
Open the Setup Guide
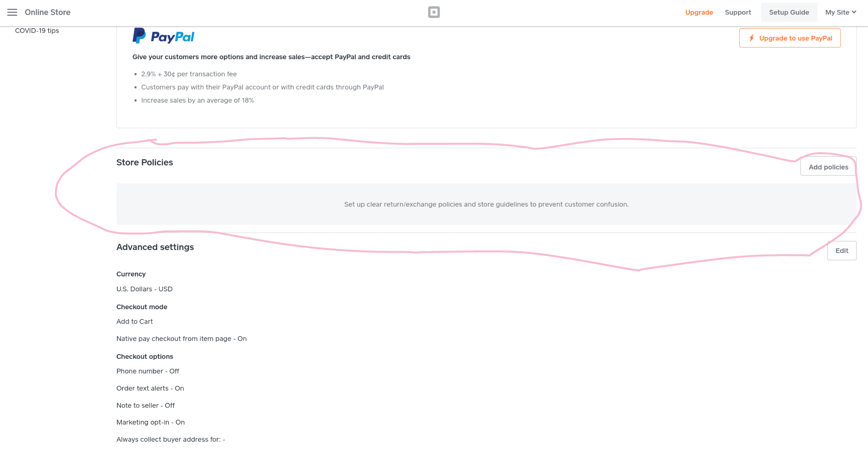tap(789, 12)
